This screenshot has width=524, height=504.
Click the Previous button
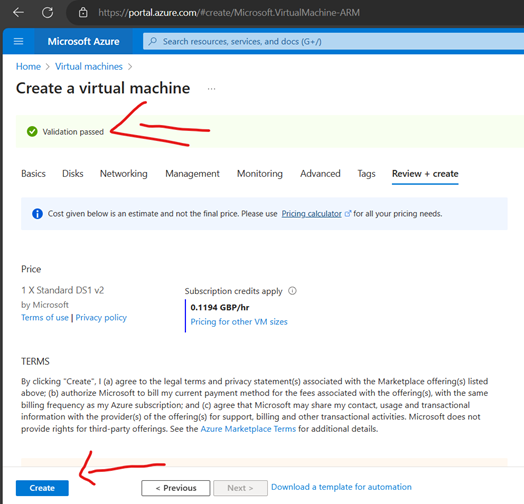(176, 488)
